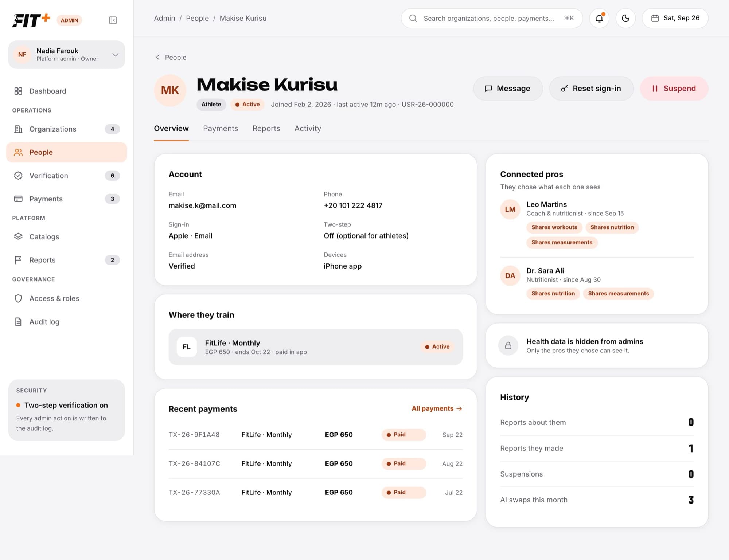Click the NF avatar in sidebar
The height and width of the screenshot is (560, 729).
pos(22,55)
